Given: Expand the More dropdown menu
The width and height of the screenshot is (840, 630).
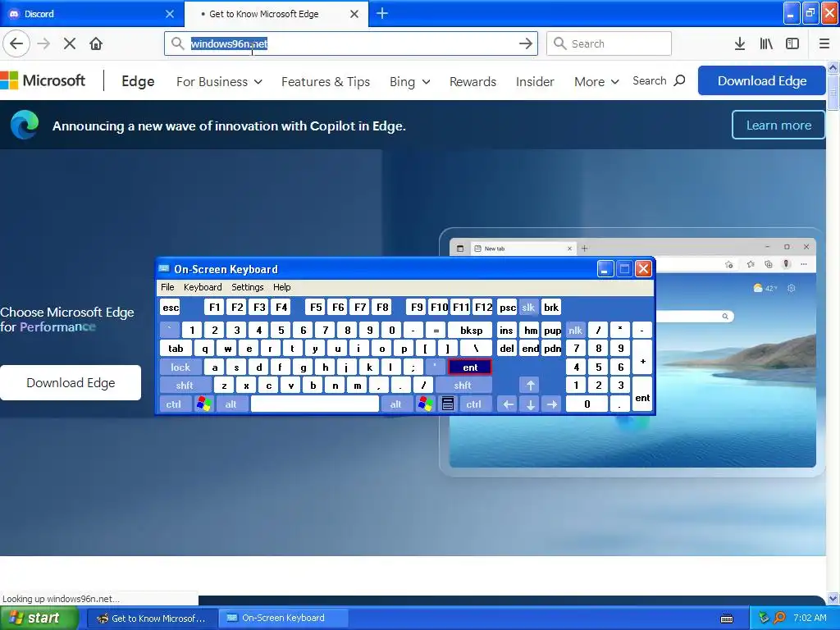Looking at the screenshot, I should [x=596, y=81].
